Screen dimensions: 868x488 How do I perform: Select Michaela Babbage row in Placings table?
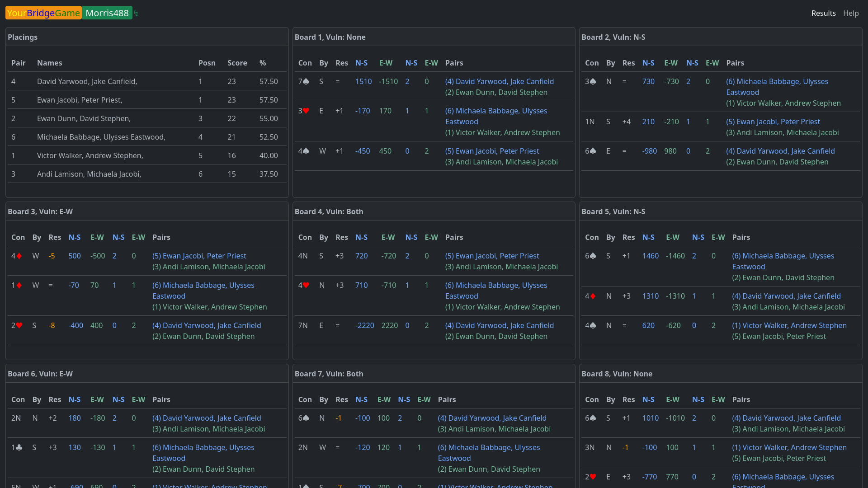[x=101, y=137]
